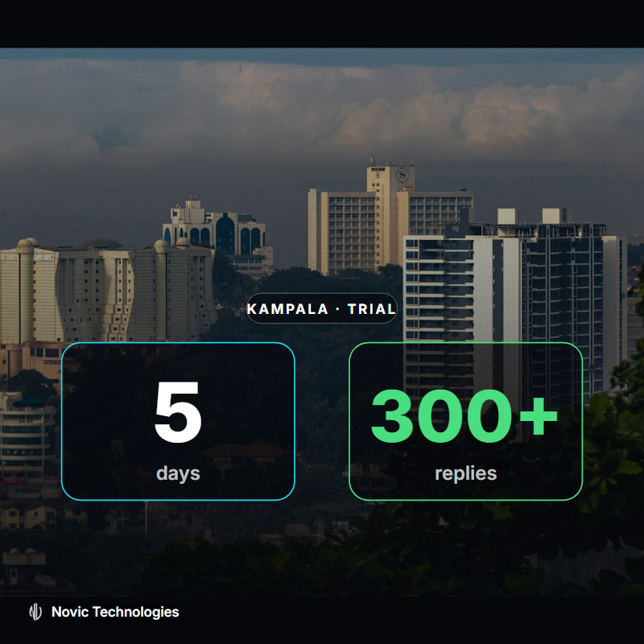Click the Novic Technologies brand name
The width and height of the screenshot is (644, 644).
tap(115, 612)
